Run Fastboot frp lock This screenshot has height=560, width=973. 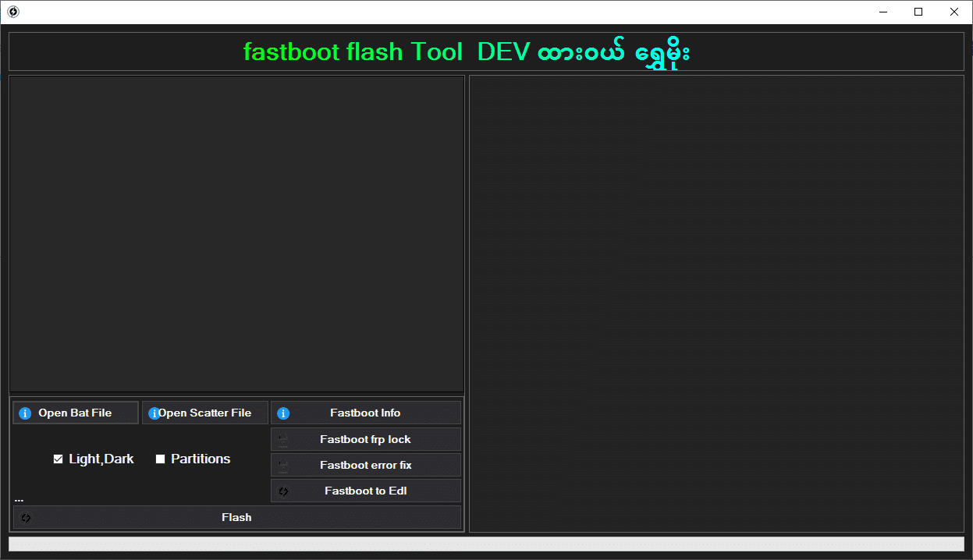click(365, 440)
